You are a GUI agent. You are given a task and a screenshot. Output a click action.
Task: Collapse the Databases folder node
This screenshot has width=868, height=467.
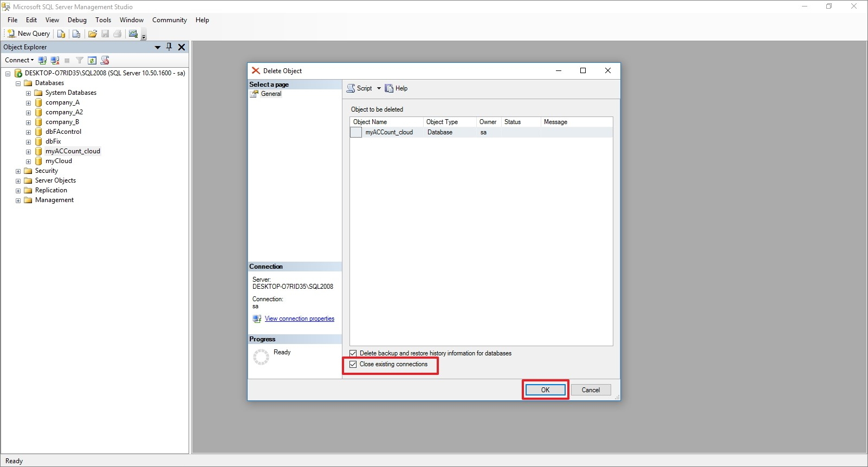click(18, 83)
